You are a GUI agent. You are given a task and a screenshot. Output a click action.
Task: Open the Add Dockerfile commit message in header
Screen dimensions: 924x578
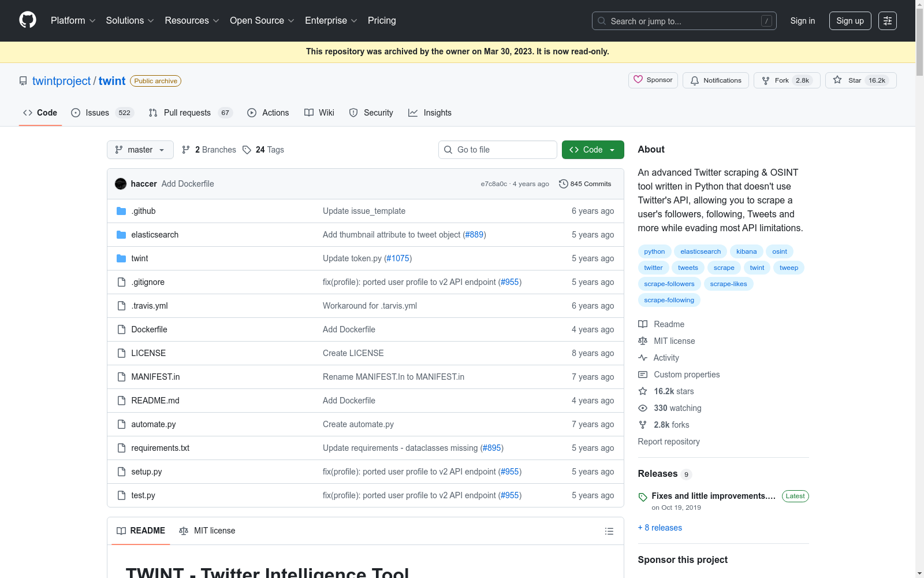pos(188,184)
